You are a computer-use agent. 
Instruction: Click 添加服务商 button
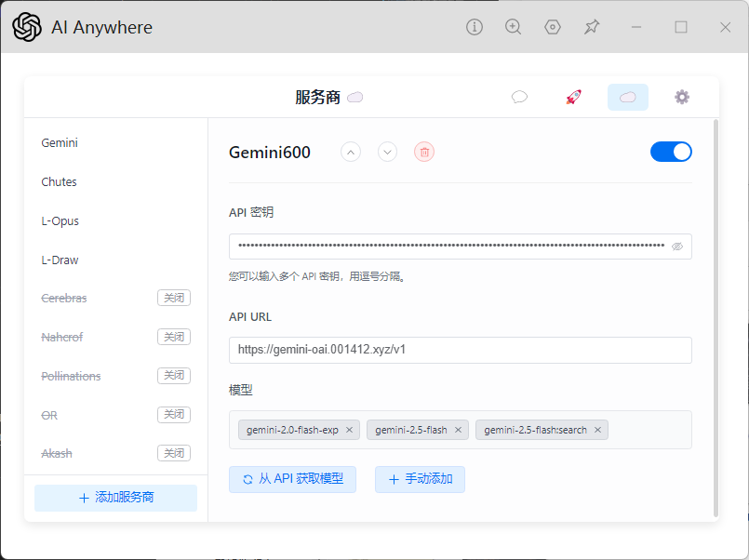click(115, 498)
